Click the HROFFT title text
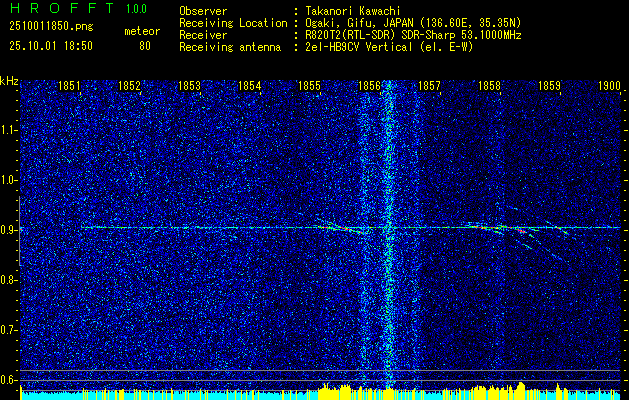The image size is (629, 400). [x=62, y=8]
